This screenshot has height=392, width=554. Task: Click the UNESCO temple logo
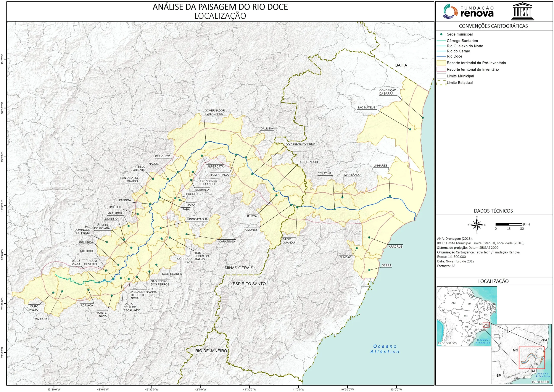point(522,11)
